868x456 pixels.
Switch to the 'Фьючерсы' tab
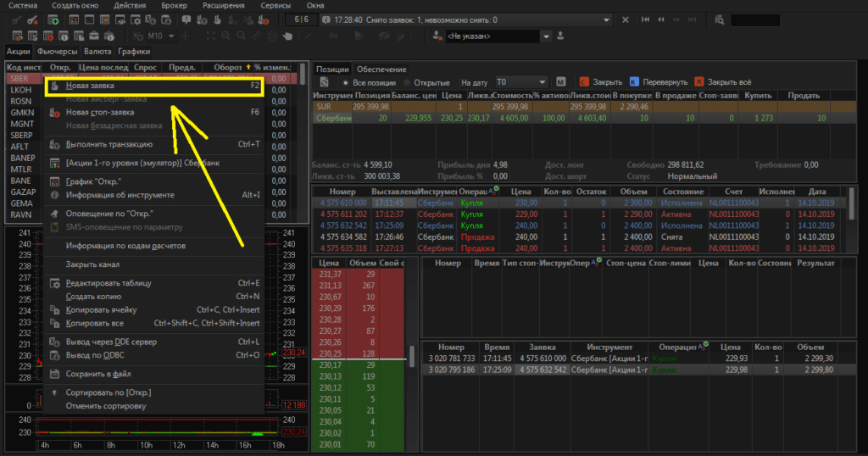(x=57, y=52)
